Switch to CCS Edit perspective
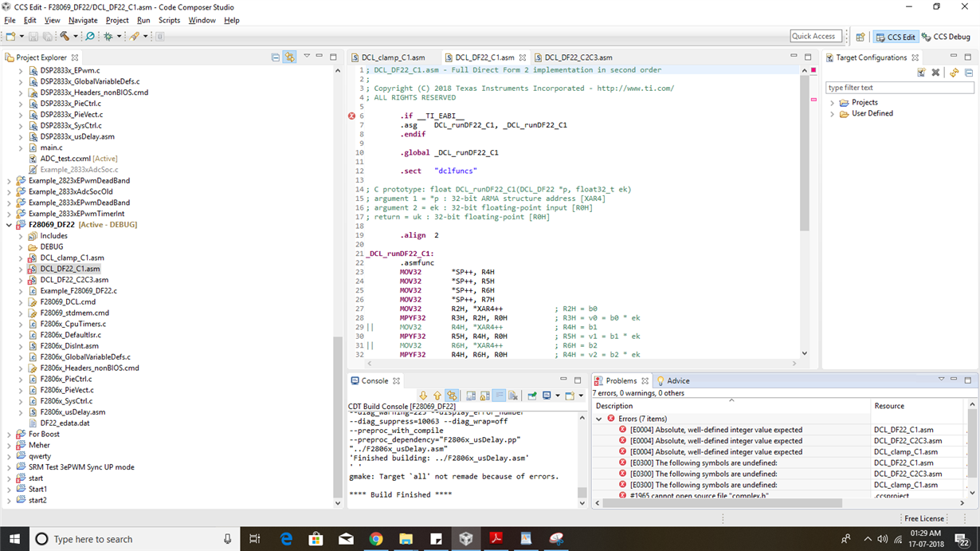This screenshot has width=980, height=551. [895, 37]
